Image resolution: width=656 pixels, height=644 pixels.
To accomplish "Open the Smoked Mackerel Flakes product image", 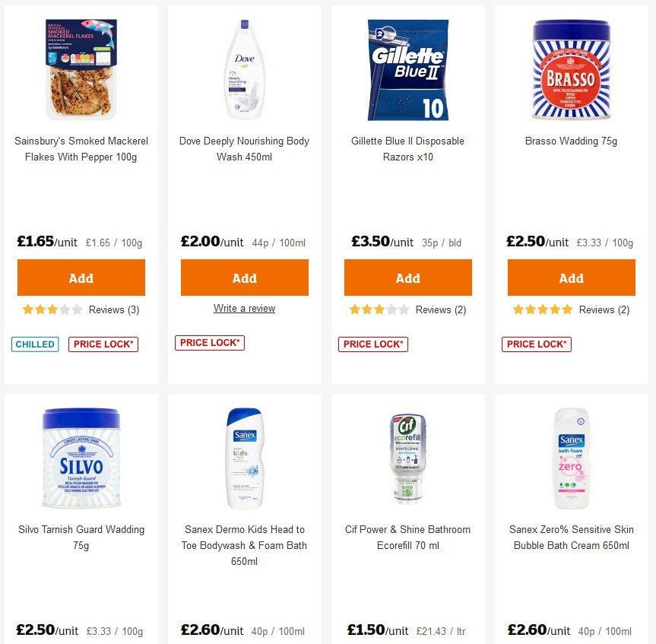I will click(81, 68).
